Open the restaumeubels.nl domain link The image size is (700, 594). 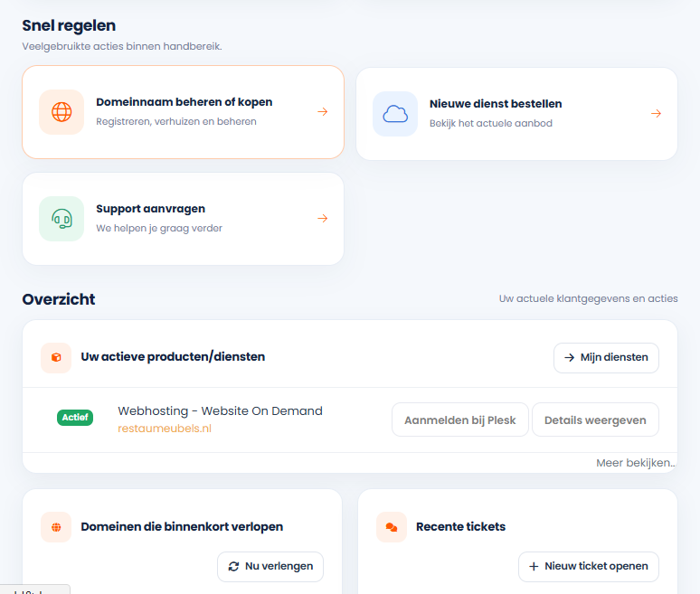pyautogui.click(x=165, y=429)
